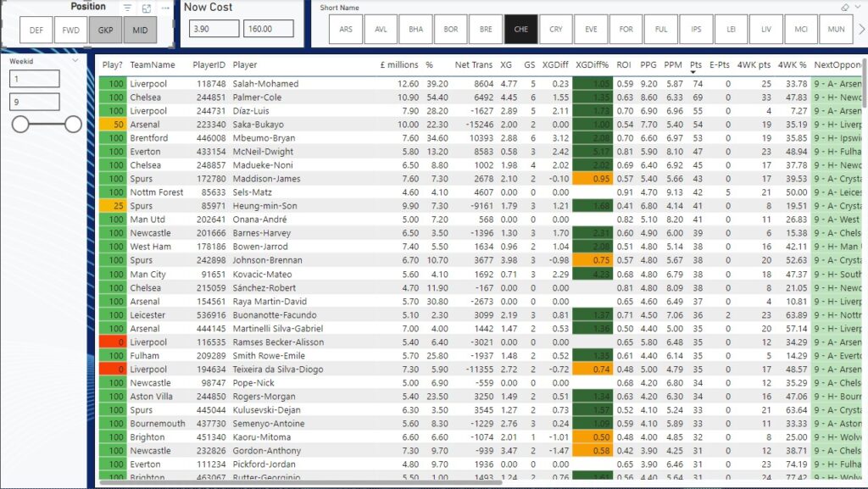This screenshot has height=489, width=868.
Task: Click the Weekid end value box showing 9
Action: click(35, 102)
